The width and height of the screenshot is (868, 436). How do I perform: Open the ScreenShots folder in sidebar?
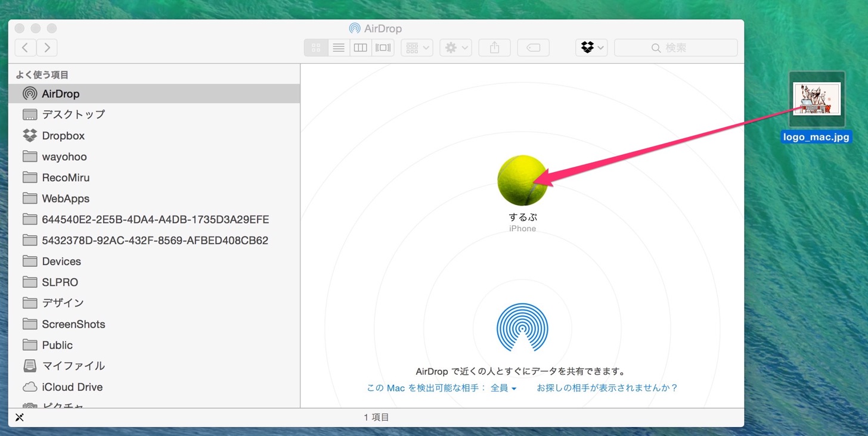(x=154, y=324)
